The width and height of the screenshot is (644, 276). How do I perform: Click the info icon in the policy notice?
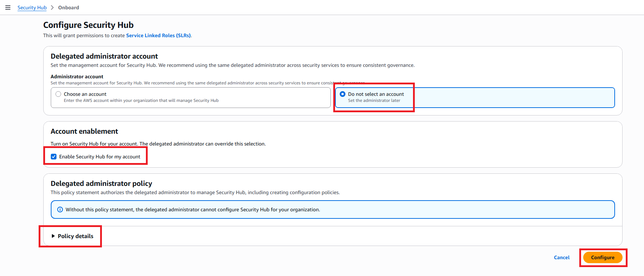60,210
